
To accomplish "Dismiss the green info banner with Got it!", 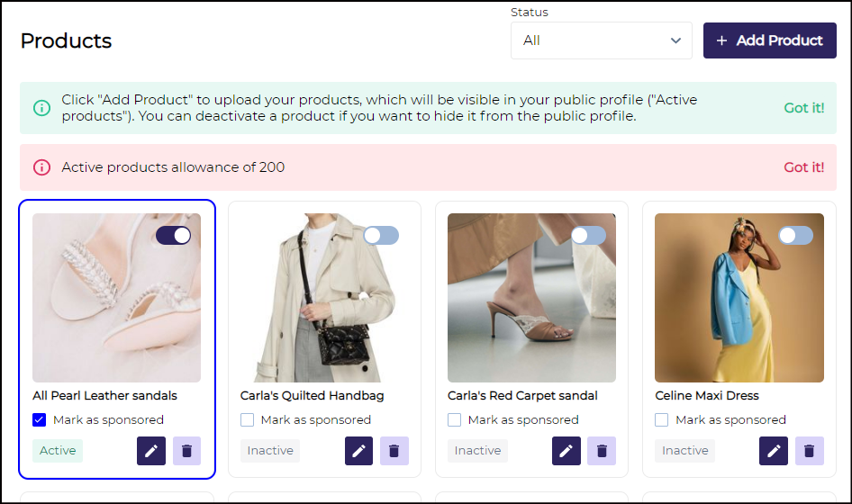I will pyautogui.click(x=803, y=108).
